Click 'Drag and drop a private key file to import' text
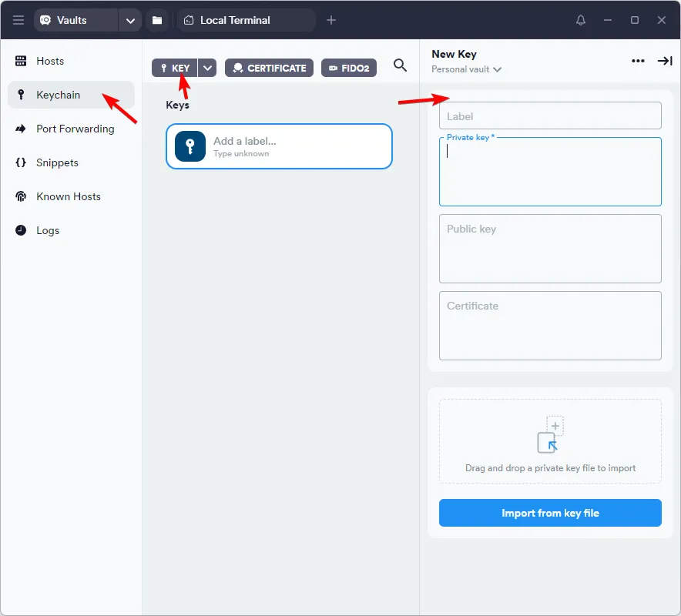The height and width of the screenshot is (616, 681). (550, 468)
